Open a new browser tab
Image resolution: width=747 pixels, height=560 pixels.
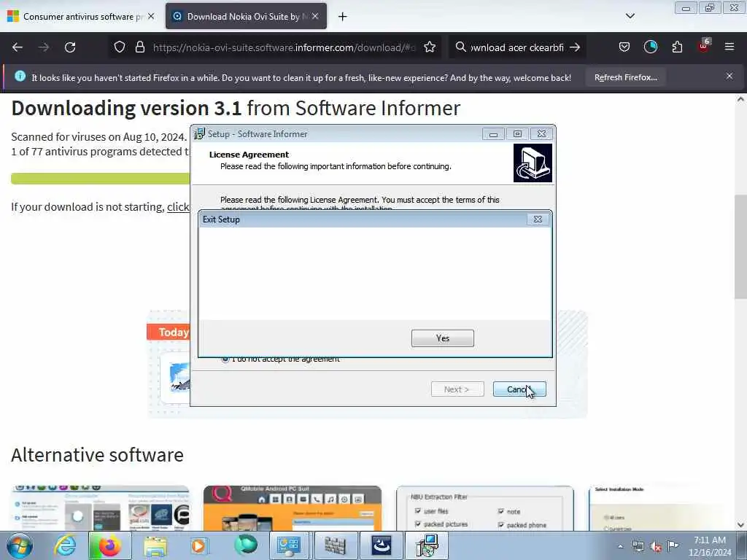[342, 17]
